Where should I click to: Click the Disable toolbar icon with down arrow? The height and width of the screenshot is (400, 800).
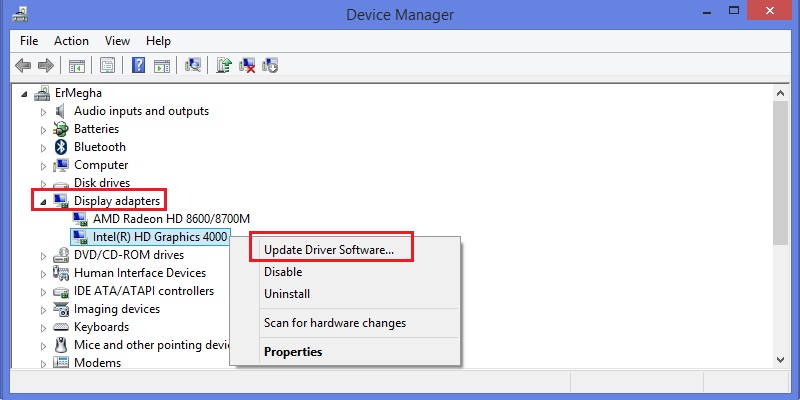270,65
